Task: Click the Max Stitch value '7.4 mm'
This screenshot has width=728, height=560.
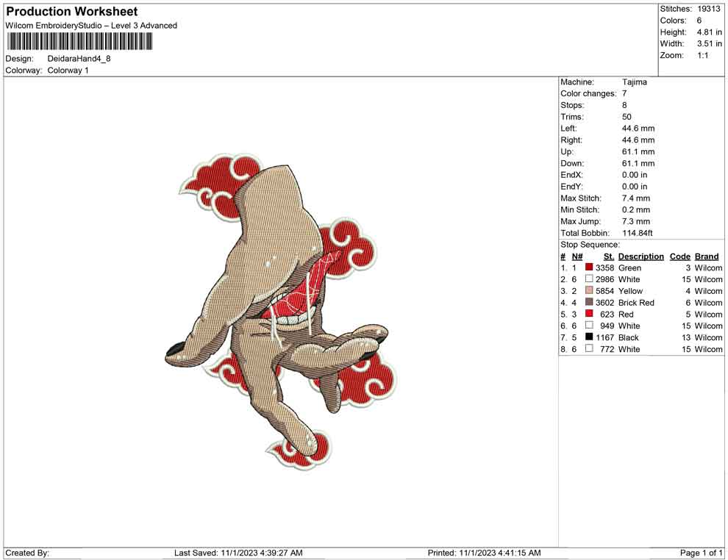Action: pos(636,198)
